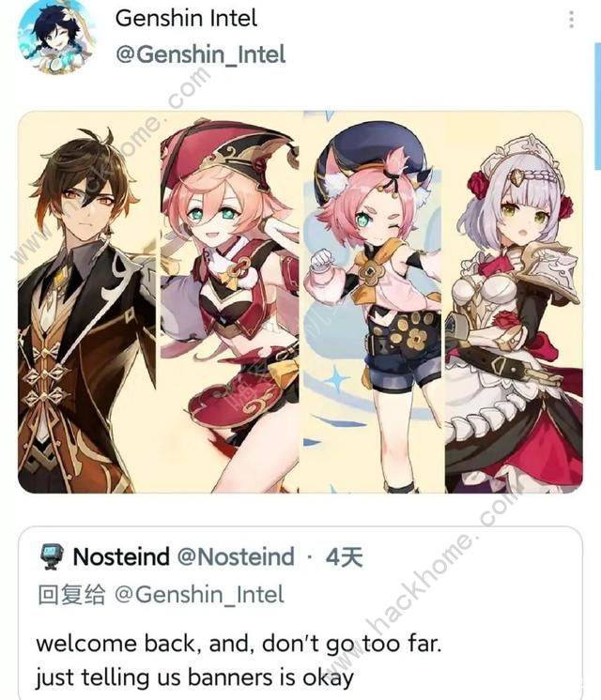Click the 回复给 reply label
This screenshot has height=700, width=601.
point(71,595)
